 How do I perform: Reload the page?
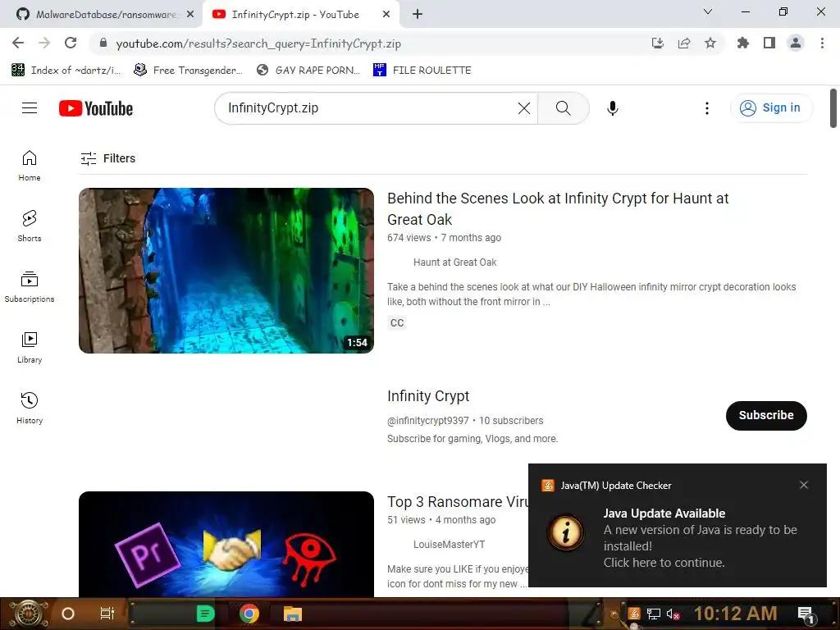[71, 43]
